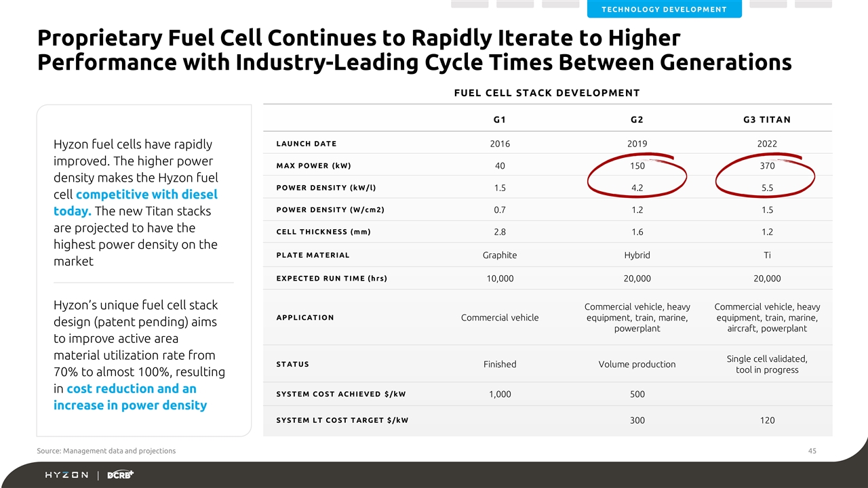
Task: Click the Application row label
Action: click(x=305, y=317)
